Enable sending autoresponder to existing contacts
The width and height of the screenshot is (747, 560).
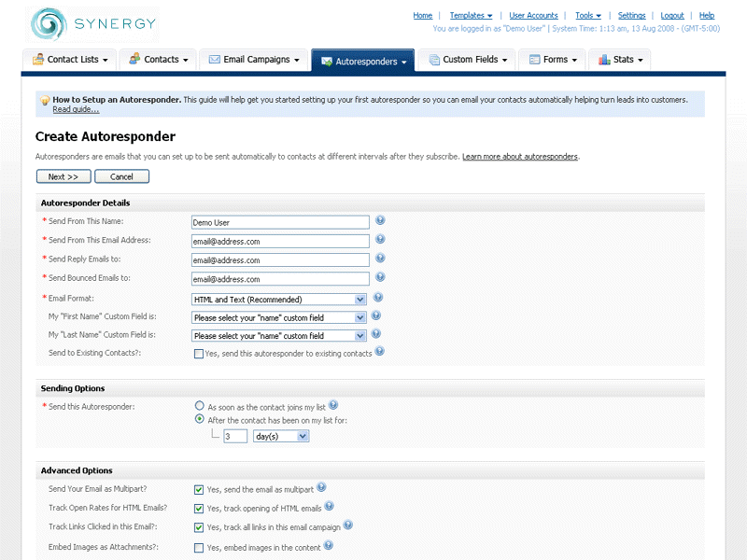199,354
